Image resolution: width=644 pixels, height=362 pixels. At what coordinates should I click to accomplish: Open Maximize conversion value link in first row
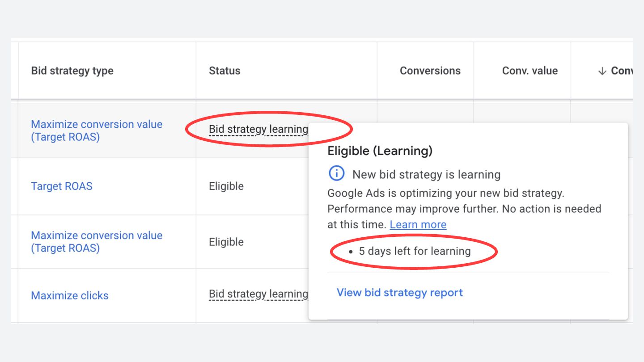coord(97,130)
